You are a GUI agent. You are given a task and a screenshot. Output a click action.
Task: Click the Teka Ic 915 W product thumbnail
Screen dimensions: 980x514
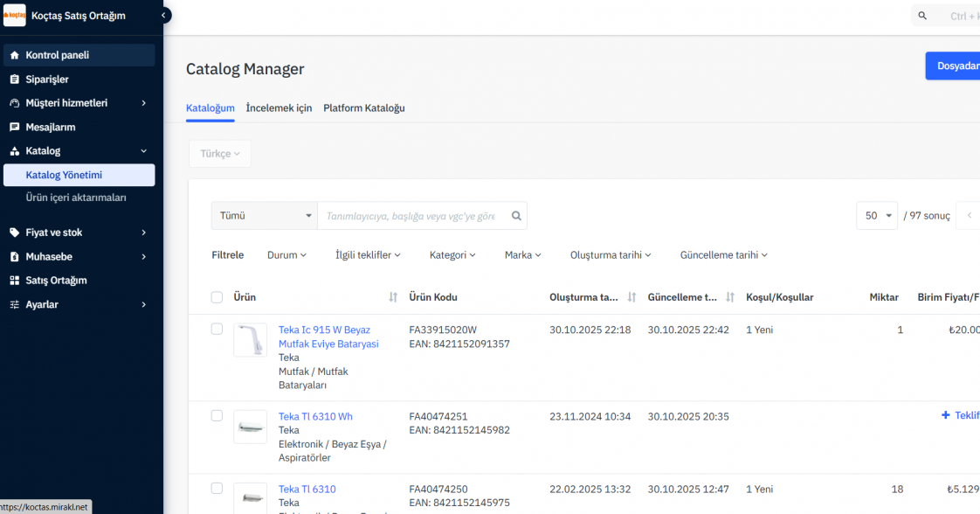[251, 340]
